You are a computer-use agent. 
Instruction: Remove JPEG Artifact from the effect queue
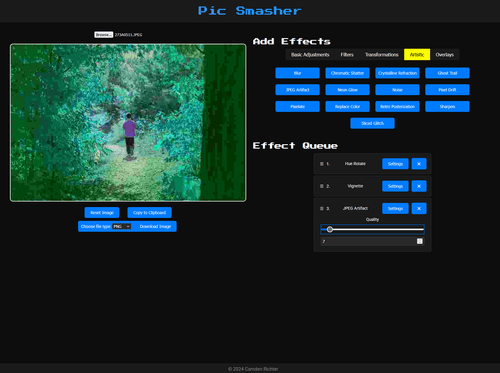[x=419, y=208]
